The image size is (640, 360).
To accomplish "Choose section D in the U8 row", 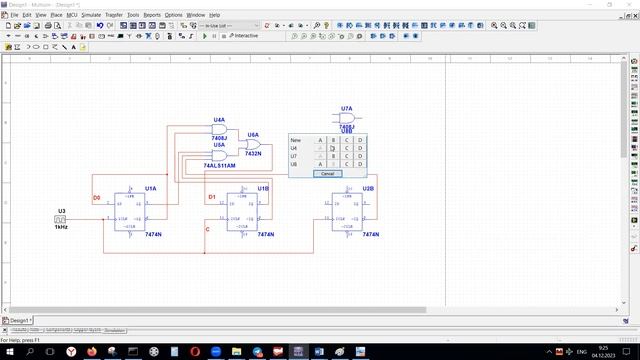I will coord(360,164).
